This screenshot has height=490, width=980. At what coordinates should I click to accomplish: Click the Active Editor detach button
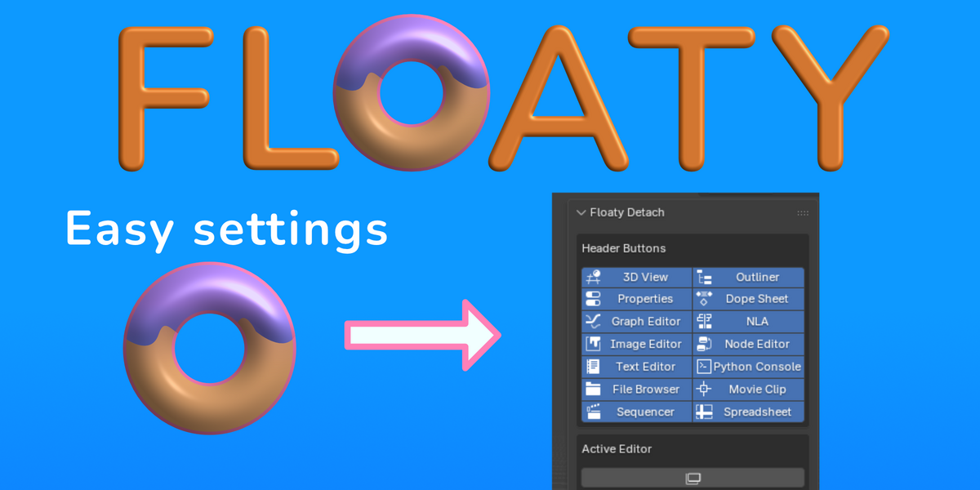[x=693, y=478]
